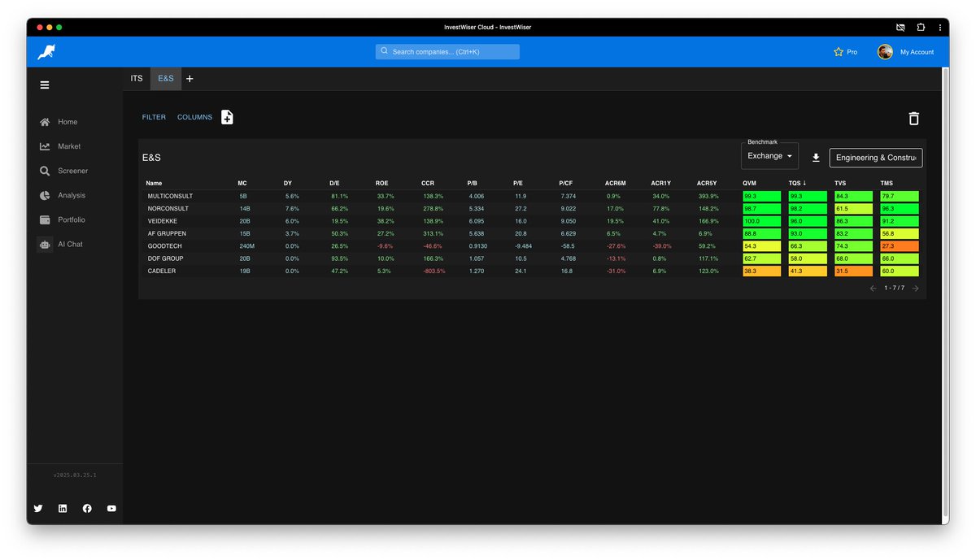
Task: Click the magnifier icon in search bar
Action: 385,51
